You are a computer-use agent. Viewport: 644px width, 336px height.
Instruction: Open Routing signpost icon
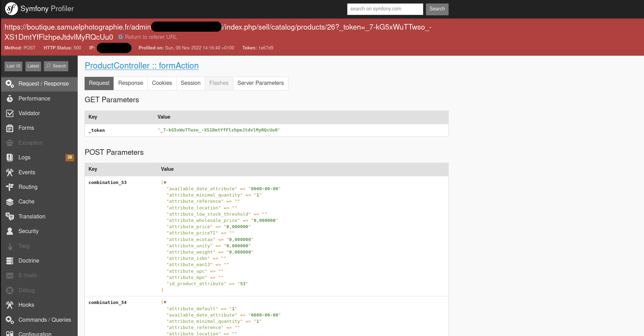coord(10,187)
